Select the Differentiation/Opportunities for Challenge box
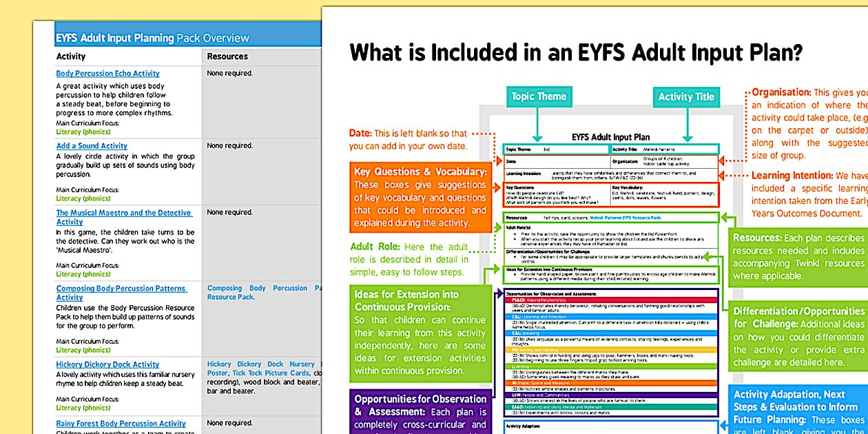The height and width of the screenshot is (434, 868). pyautogui.click(x=797, y=337)
